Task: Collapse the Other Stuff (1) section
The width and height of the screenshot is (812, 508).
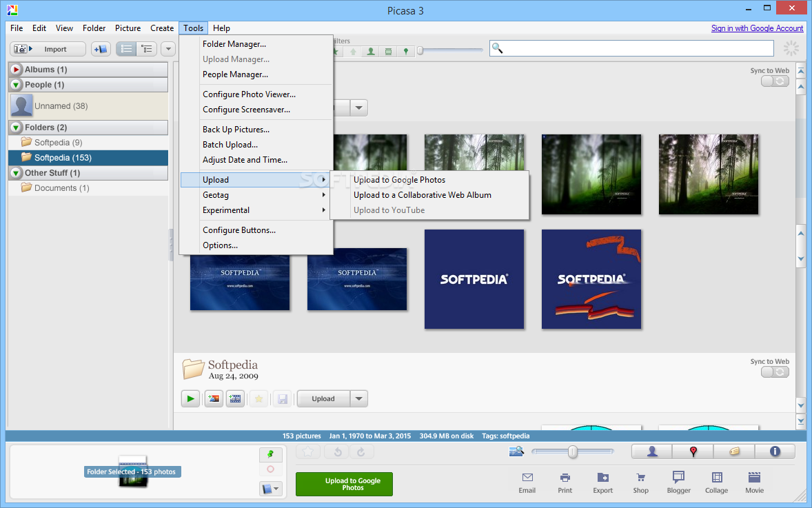Action: (16, 173)
